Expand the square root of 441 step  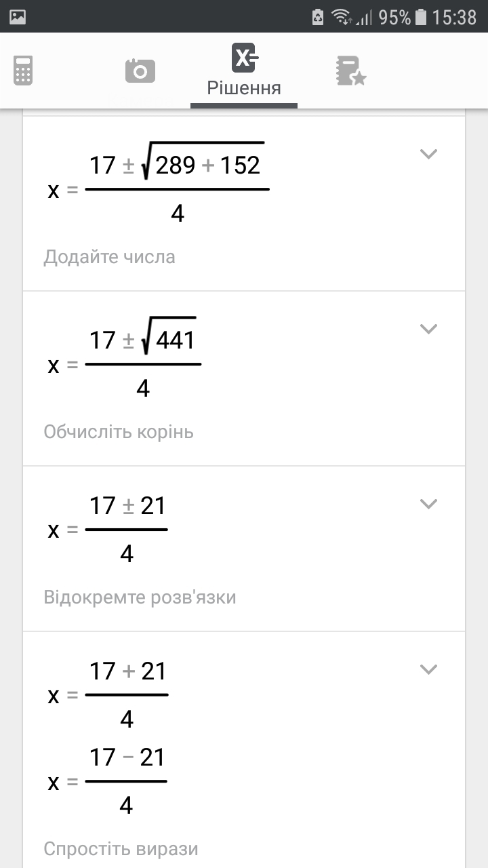[x=428, y=329]
